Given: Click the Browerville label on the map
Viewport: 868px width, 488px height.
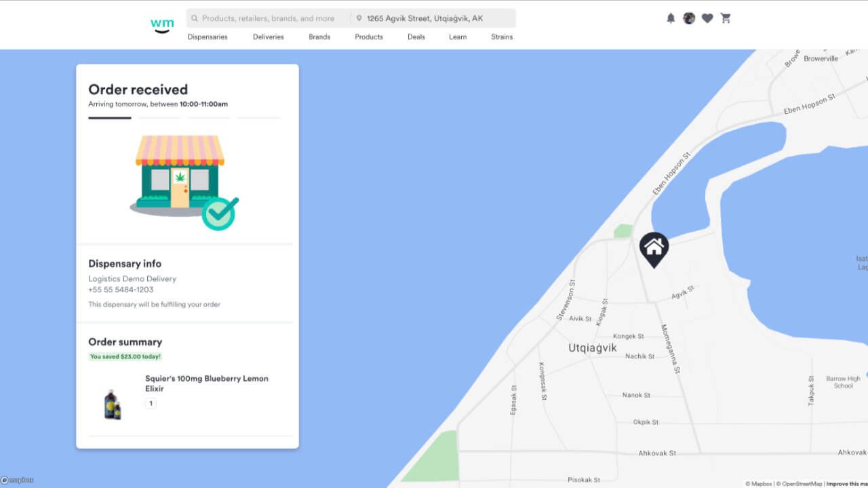Looking at the screenshot, I should (x=821, y=59).
